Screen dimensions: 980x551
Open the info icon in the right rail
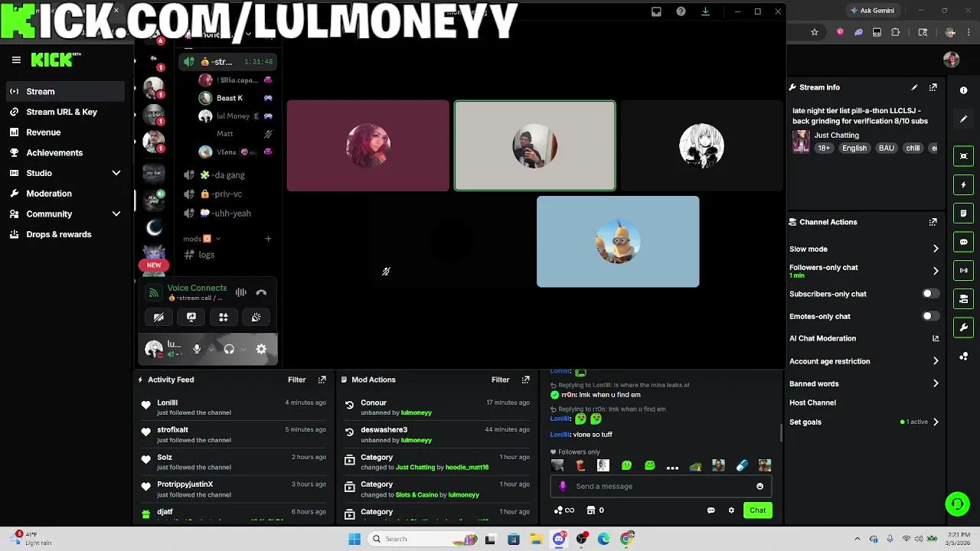(963, 90)
